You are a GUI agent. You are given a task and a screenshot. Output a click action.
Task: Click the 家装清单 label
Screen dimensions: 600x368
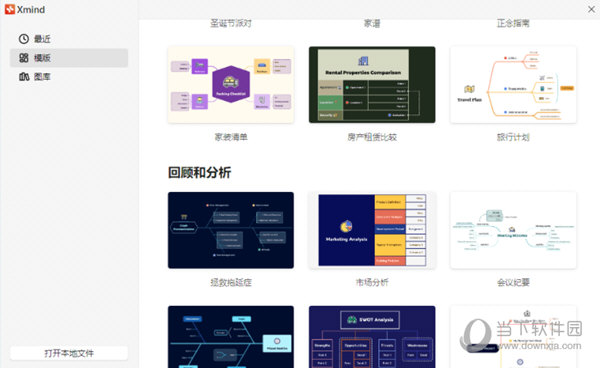[231, 137]
